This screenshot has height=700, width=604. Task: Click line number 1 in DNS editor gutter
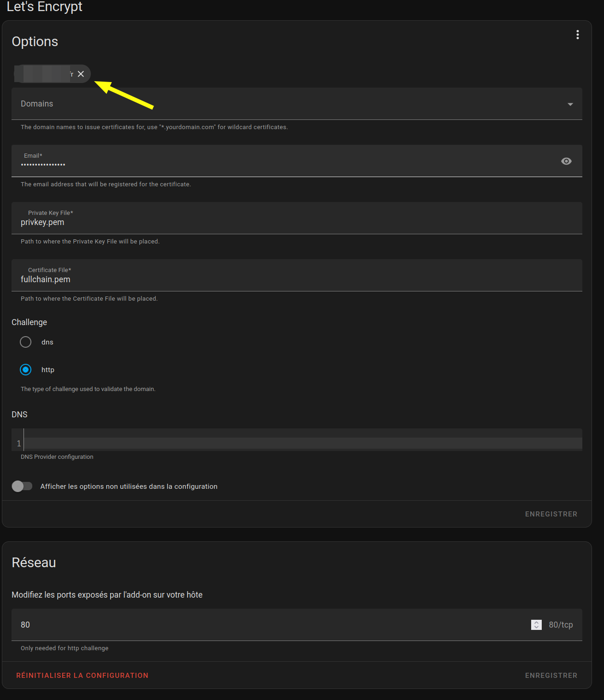[18, 443]
